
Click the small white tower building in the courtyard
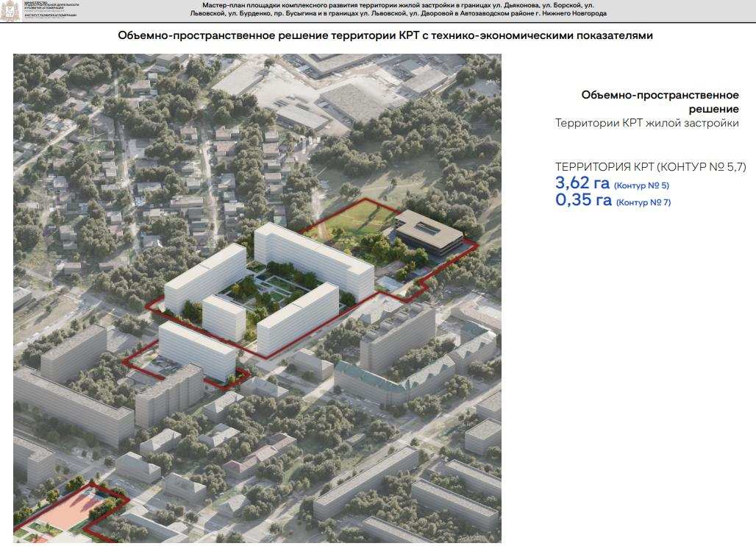tap(224, 317)
